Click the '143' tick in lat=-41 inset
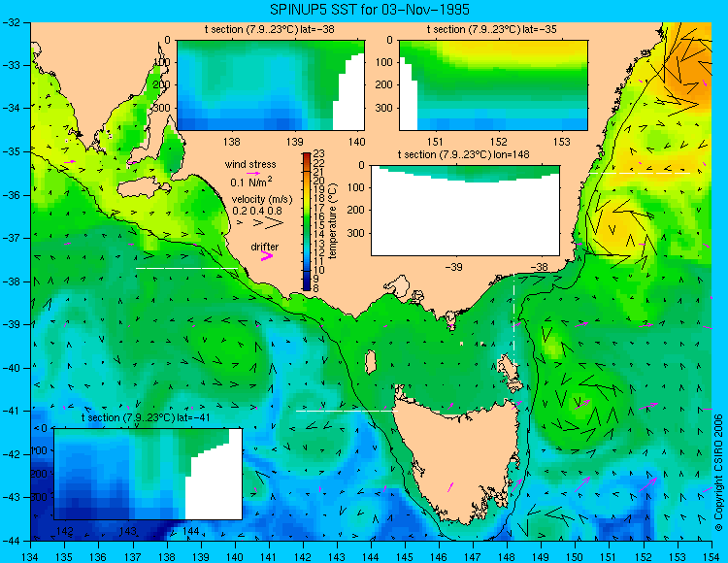The height and width of the screenshot is (563, 728). coord(128,531)
